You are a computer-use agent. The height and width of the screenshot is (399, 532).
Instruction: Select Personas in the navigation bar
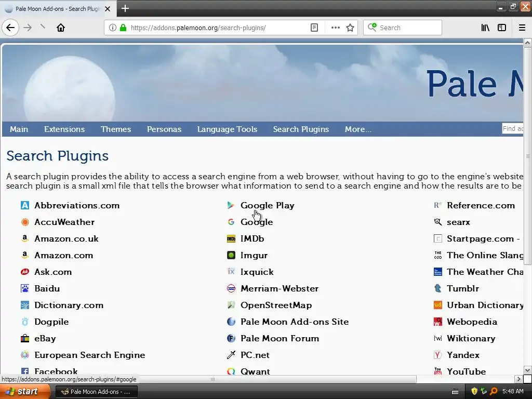[x=164, y=129]
